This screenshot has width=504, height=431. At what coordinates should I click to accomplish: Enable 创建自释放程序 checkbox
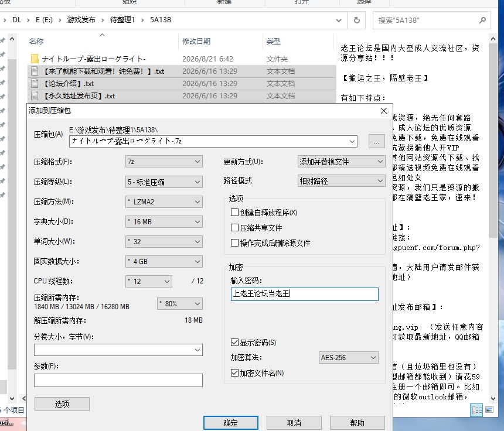point(234,213)
